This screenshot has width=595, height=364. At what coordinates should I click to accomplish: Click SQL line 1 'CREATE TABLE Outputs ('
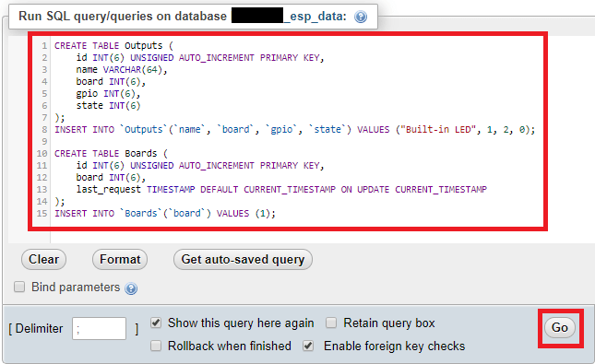[x=113, y=45]
